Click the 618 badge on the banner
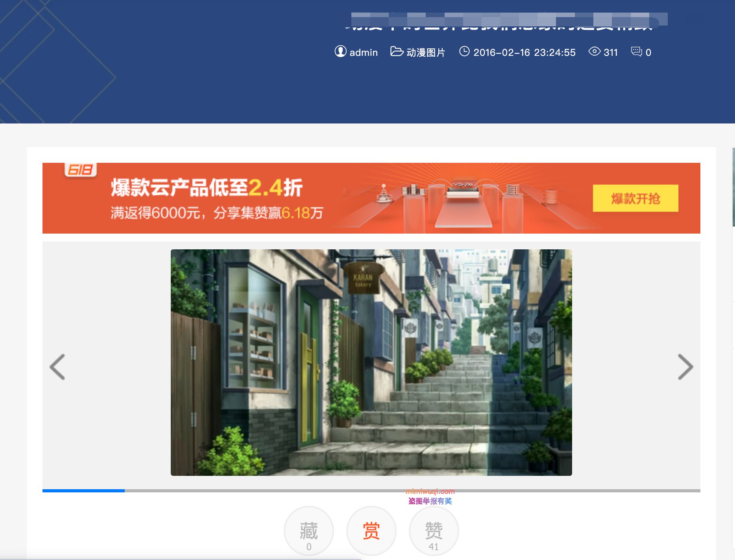This screenshot has width=735, height=560. click(81, 170)
